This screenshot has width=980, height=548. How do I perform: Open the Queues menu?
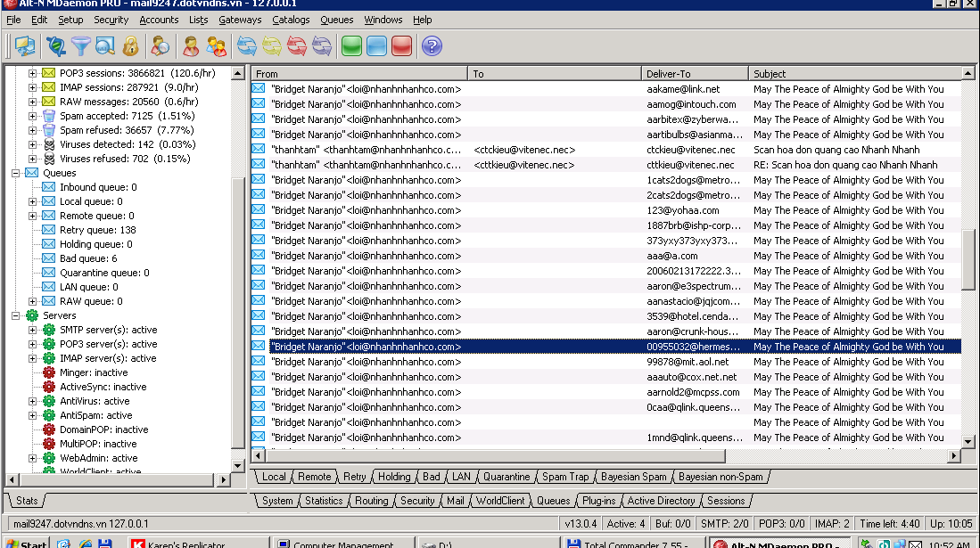[336, 20]
